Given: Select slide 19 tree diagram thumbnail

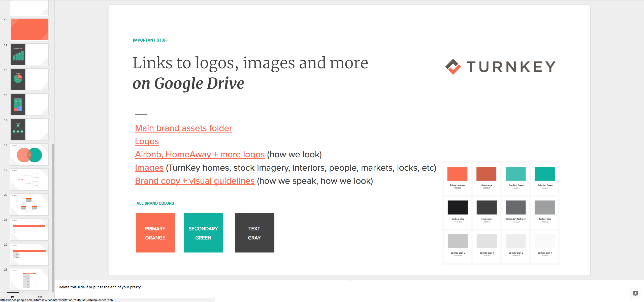Looking at the screenshot, I should tap(29, 179).
